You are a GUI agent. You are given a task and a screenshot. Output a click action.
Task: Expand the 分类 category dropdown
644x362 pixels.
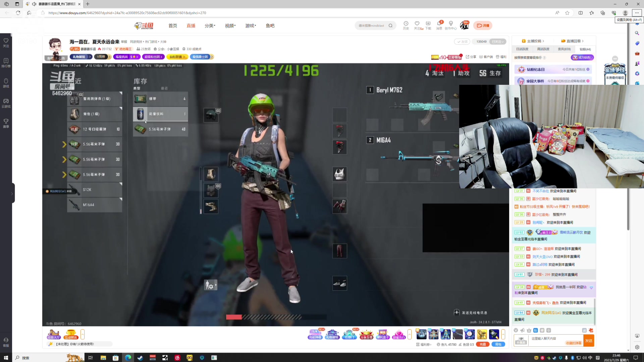point(210,25)
